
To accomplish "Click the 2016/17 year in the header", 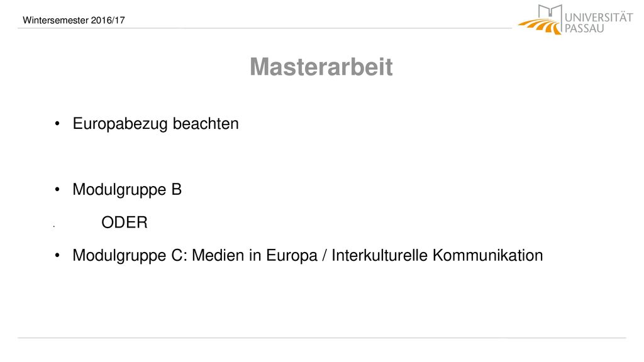I will point(108,20).
